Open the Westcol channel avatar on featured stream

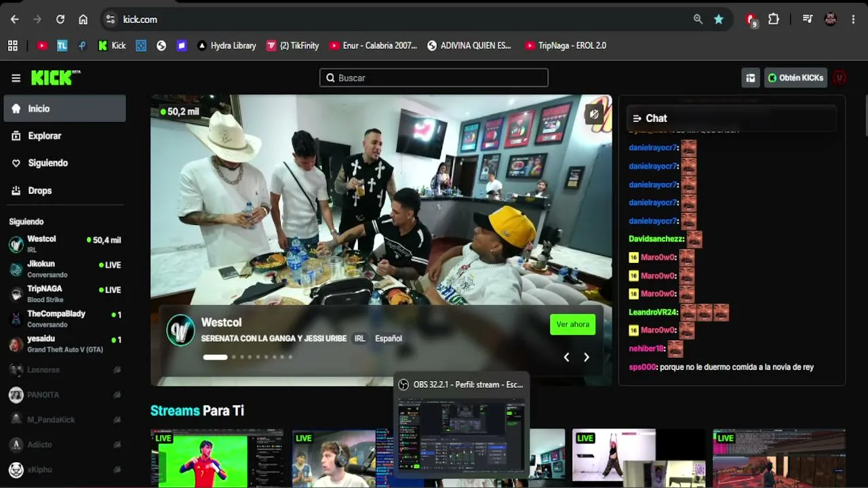click(x=181, y=331)
